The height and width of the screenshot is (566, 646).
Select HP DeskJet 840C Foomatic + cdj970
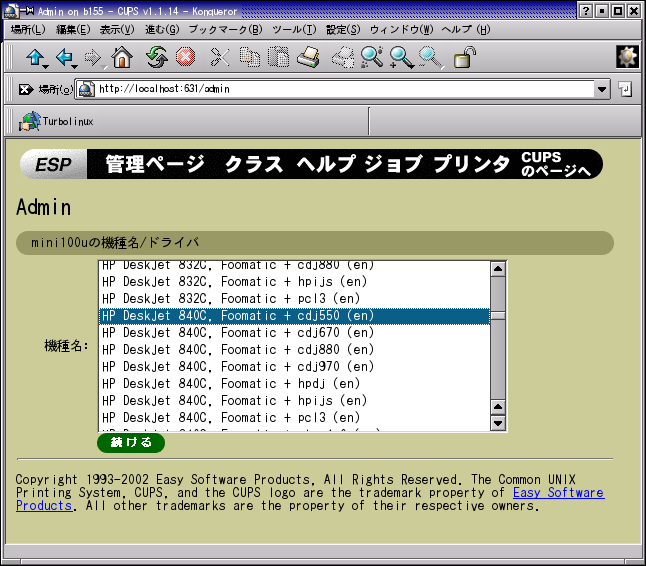294,367
